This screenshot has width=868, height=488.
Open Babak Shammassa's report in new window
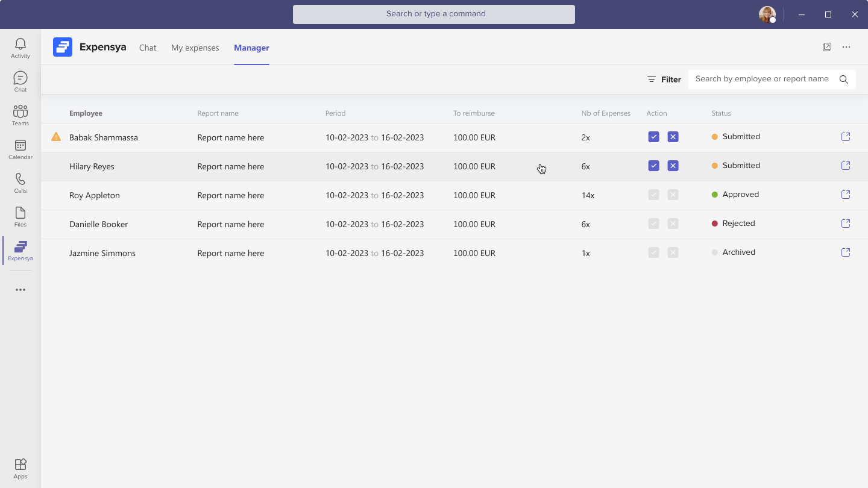click(845, 137)
